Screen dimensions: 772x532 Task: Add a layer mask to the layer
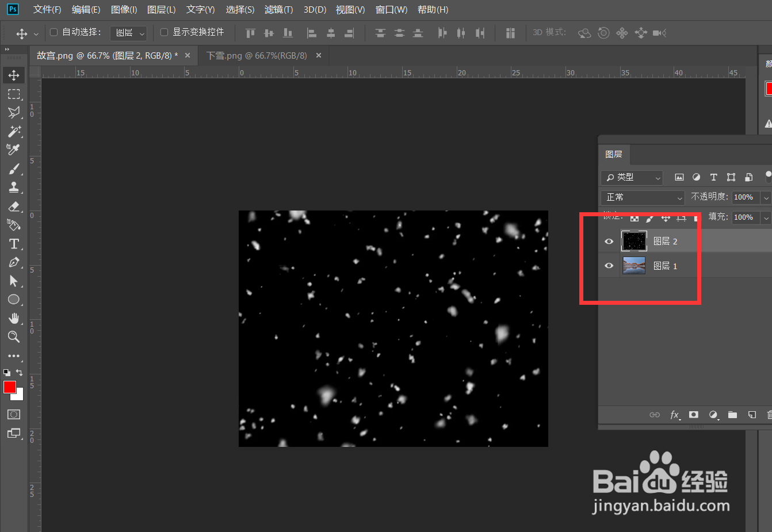694,415
